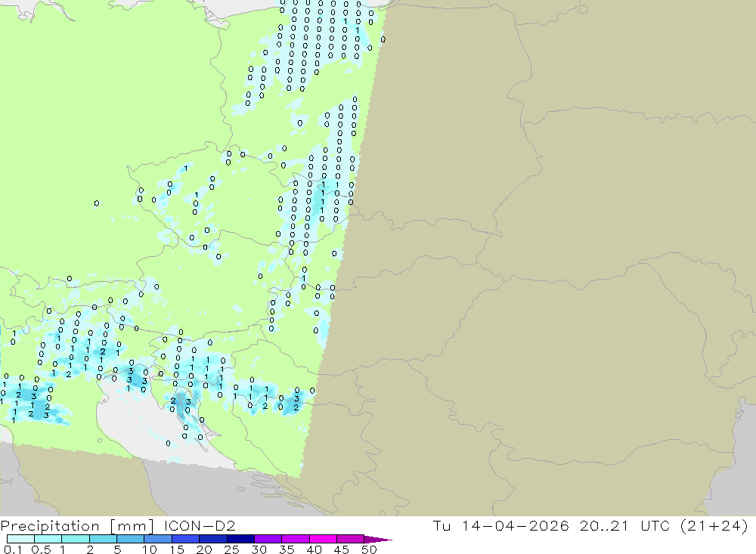Click the 'Precipitation [mm]' title text

click(x=78, y=526)
